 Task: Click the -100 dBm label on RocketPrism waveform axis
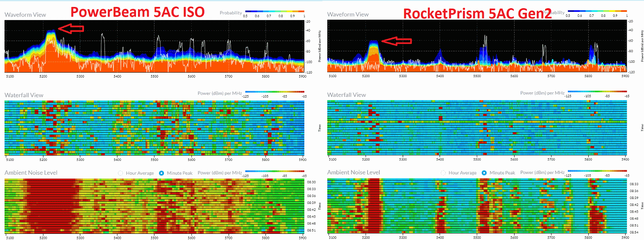click(631, 62)
